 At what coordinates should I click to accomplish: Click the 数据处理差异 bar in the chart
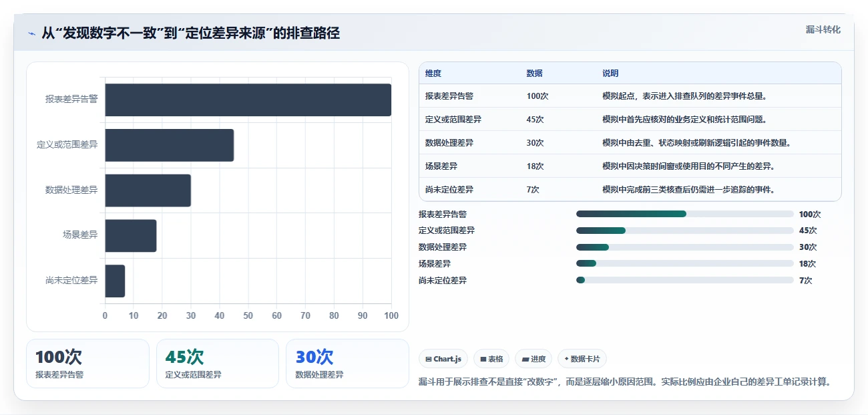148,190
